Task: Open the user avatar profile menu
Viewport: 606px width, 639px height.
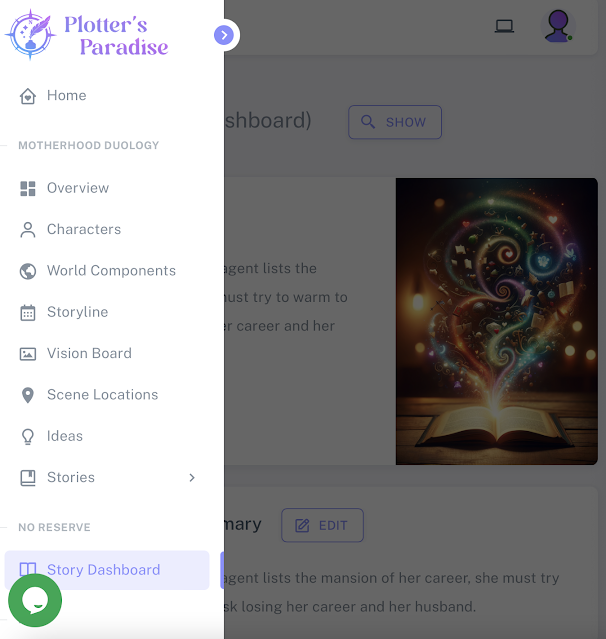Action: tap(558, 26)
